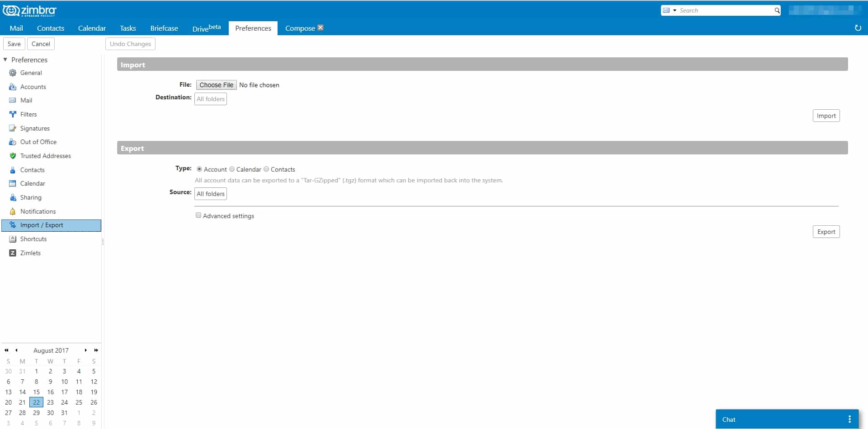Click the Notifications bell icon
The image size is (868, 429).
click(13, 211)
